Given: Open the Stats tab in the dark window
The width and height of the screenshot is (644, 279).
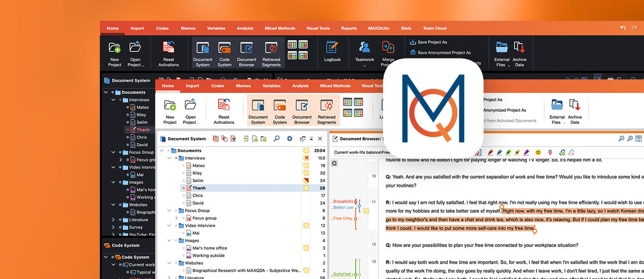Looking at the screenshot, I should pyautogui.click(x=406, y=28).
